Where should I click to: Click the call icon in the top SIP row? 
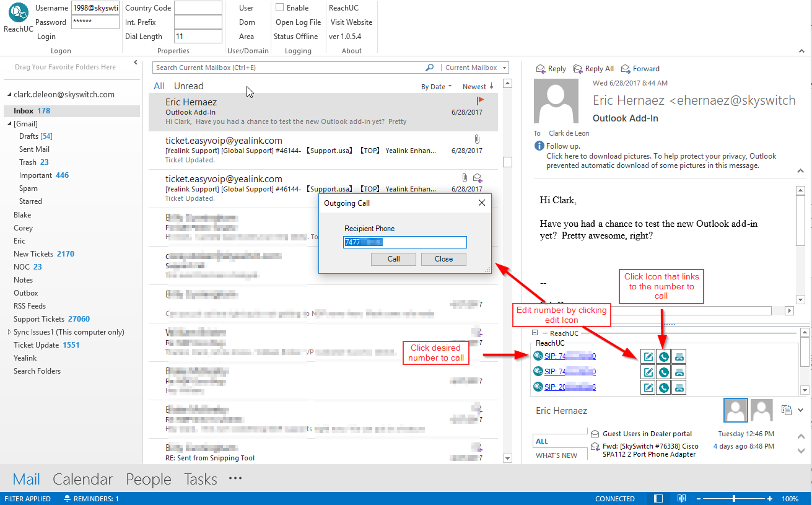click(663, 356)
